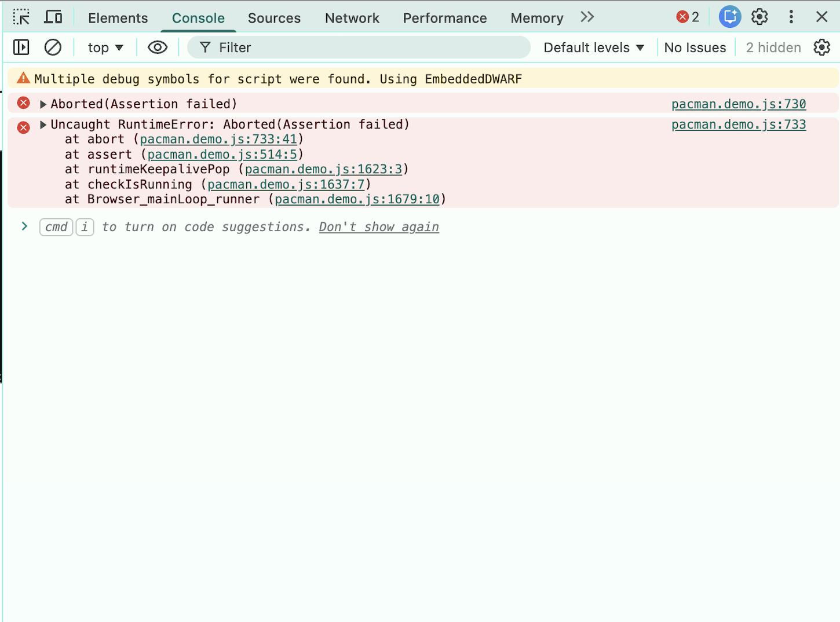
Task: Open the pacman.demo.js:1679:10 link
Action: point(357,199)
